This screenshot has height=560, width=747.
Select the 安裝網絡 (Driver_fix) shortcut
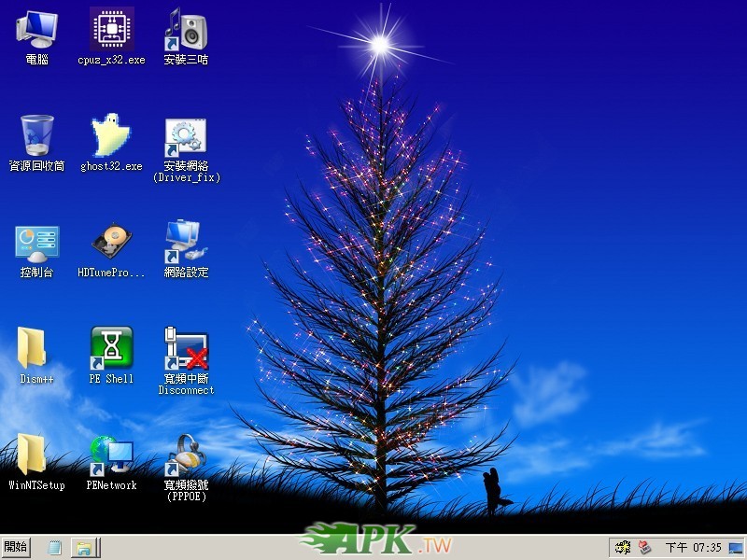tap(186, 138)
